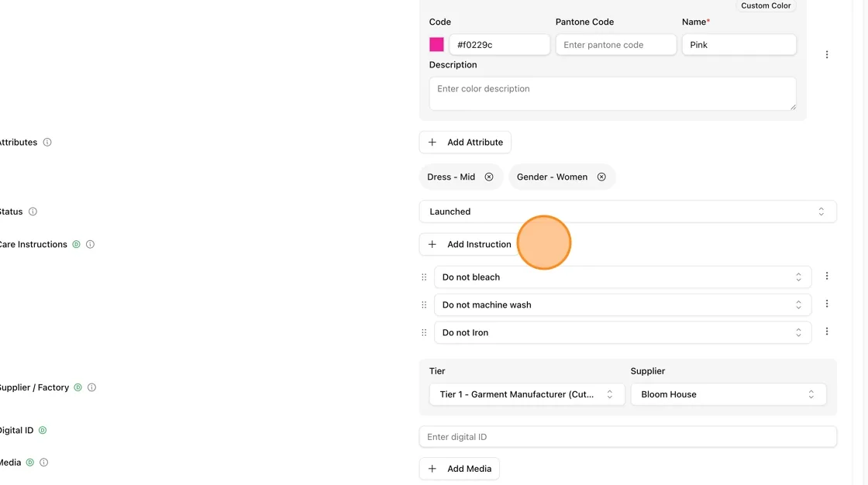Remove the Dress - Mid attribute
The width and height of the screenshot is (868, 485).
pyautogui.click(x=489, y=177)
